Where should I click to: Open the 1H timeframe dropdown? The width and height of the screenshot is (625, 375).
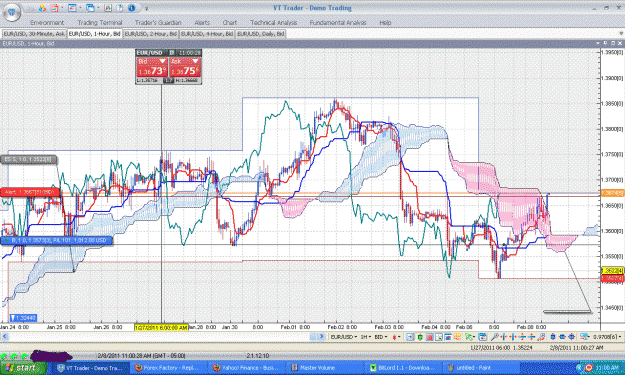click(x=366, y=337)
